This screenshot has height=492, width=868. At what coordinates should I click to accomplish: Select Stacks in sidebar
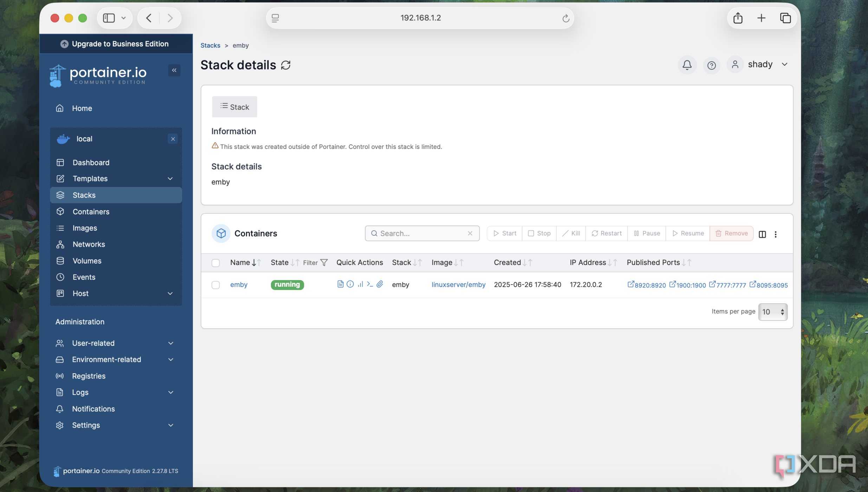pyautogui.click(x=116, y=195)
